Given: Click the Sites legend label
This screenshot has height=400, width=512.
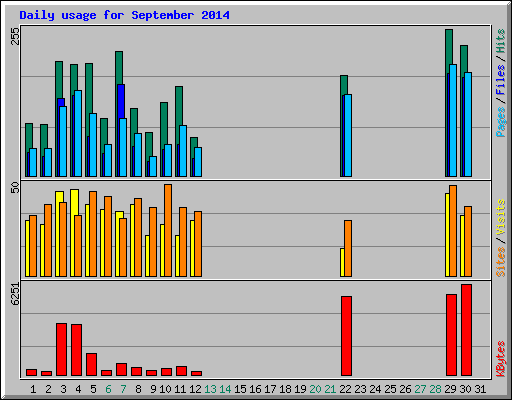Looking at the screenshot, I should [501, 262].
